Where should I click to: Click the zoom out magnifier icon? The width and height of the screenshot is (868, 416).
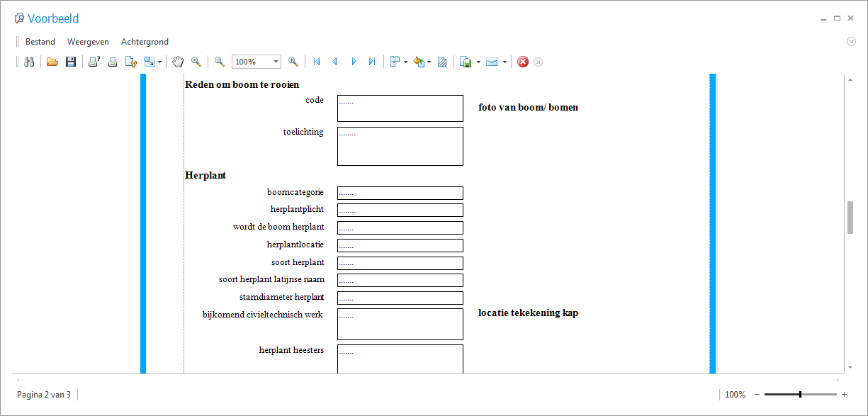[x=219, y=62]
